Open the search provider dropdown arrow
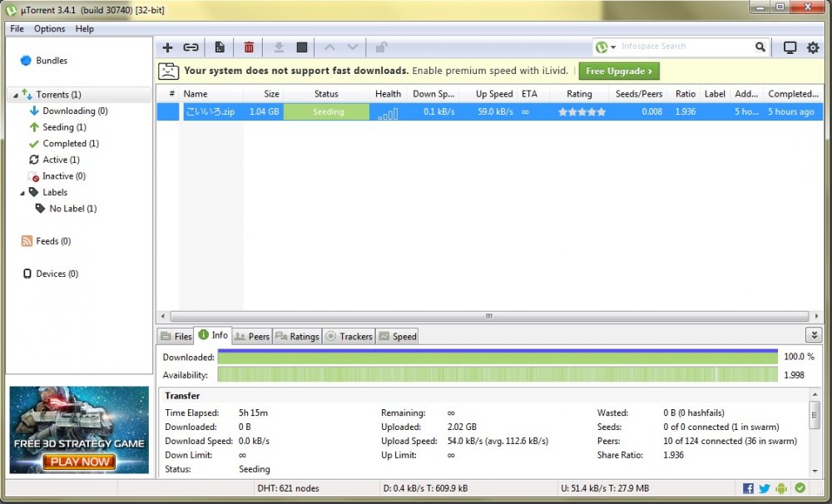832x504 pixels. click(x=613, y=47)
